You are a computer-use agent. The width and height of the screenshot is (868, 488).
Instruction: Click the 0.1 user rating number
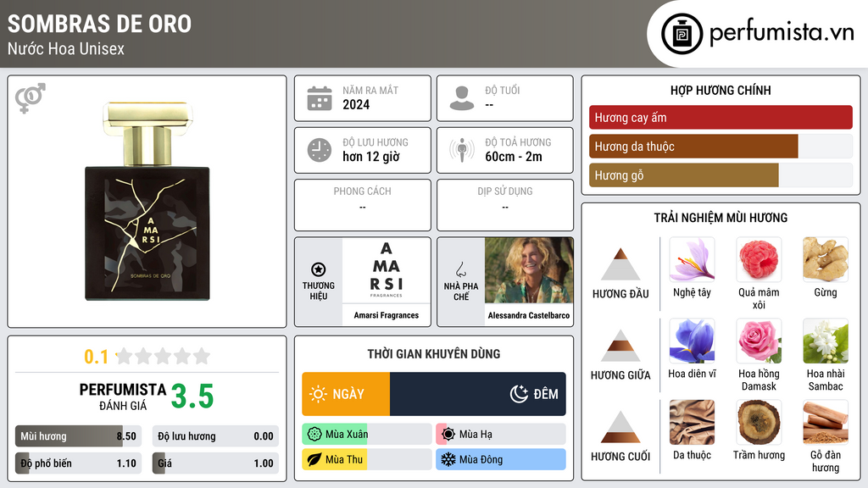97,357
